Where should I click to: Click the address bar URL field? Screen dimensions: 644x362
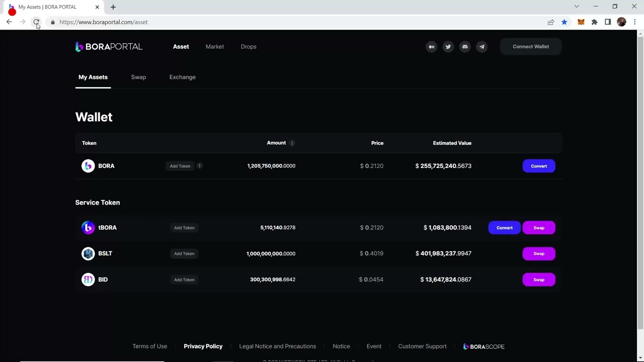click(x=297, y=22)
